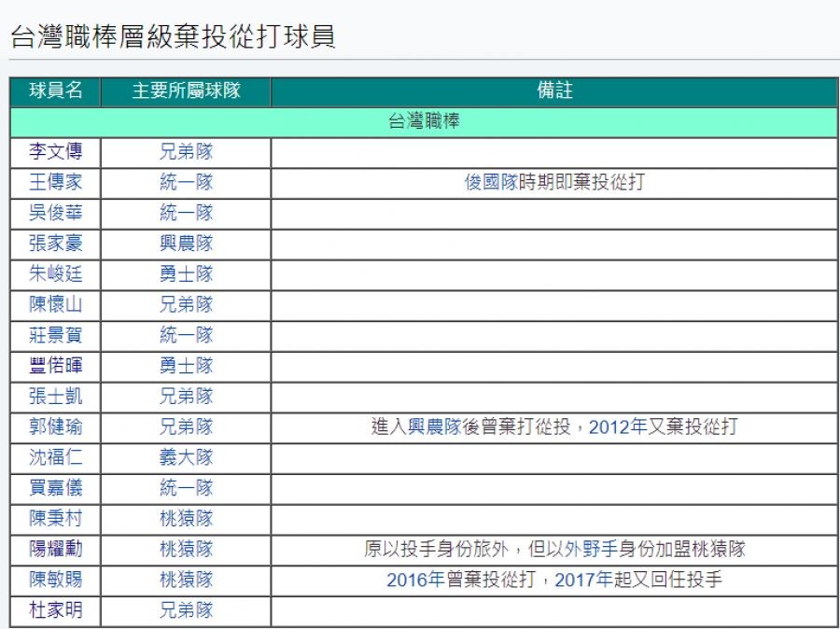Open the 陳敏賜 player link
The image size is (840, 629).
coord(56,580)
